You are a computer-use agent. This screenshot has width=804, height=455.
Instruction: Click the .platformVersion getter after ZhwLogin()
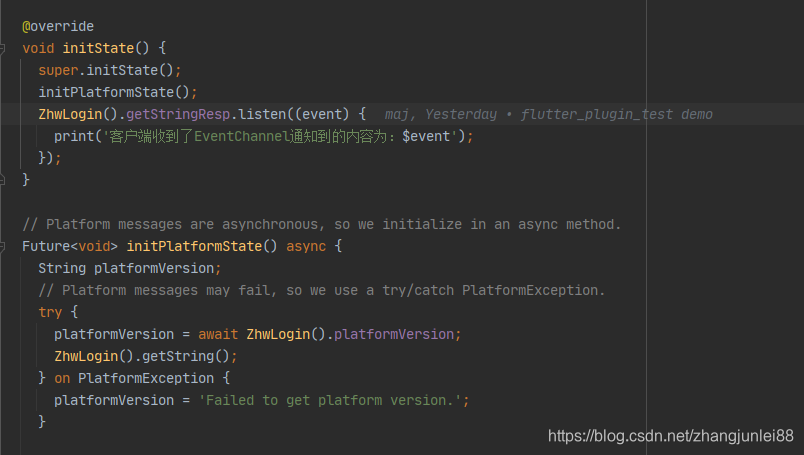click(x=394, y=334)
